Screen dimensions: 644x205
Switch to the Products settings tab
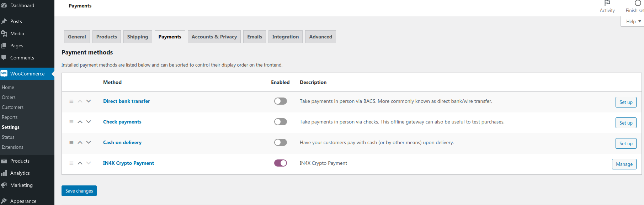pyautogui.click(x=107, y=37)
